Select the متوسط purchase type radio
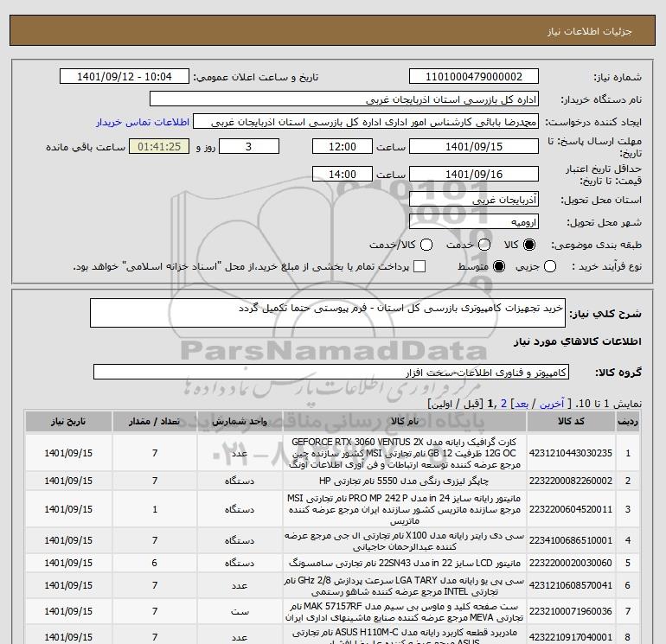Viewport: 666px width, 644px height. point(499,266)
